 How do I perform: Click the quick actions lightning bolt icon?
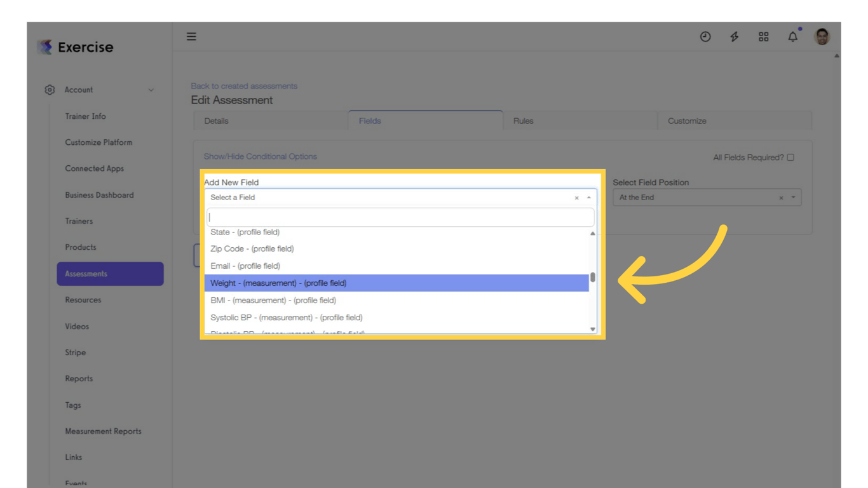734,36
